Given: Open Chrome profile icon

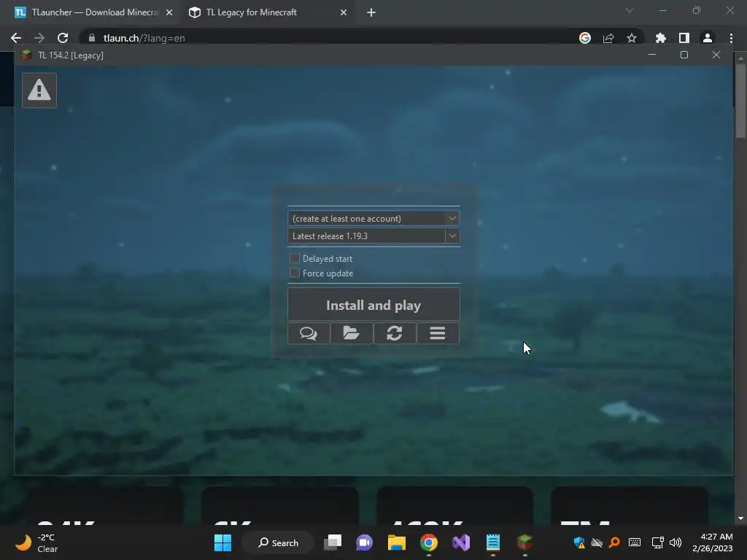Looking at the screenshot, I should tap(708, 38).
